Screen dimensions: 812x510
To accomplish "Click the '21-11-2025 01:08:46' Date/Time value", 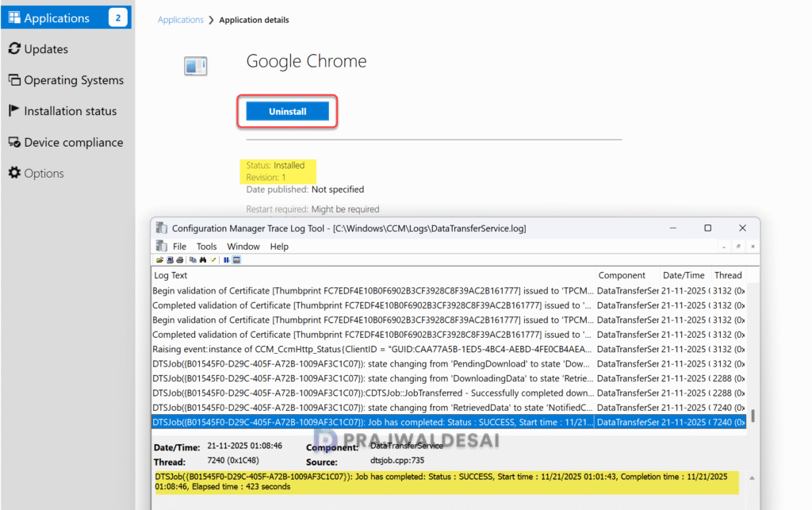I will [244, 446].
